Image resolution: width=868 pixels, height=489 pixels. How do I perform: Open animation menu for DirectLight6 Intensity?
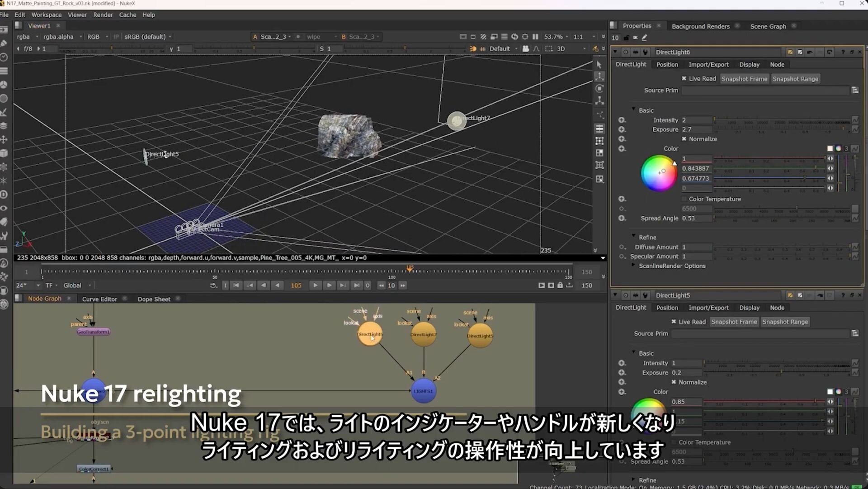tap(855, 120)
